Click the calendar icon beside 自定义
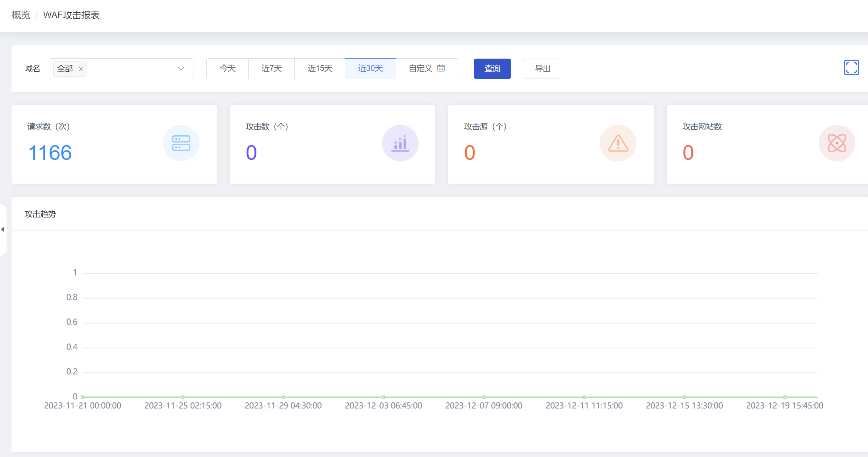The width and height of the screenshot is (868, 457). [x=441, y=68]
